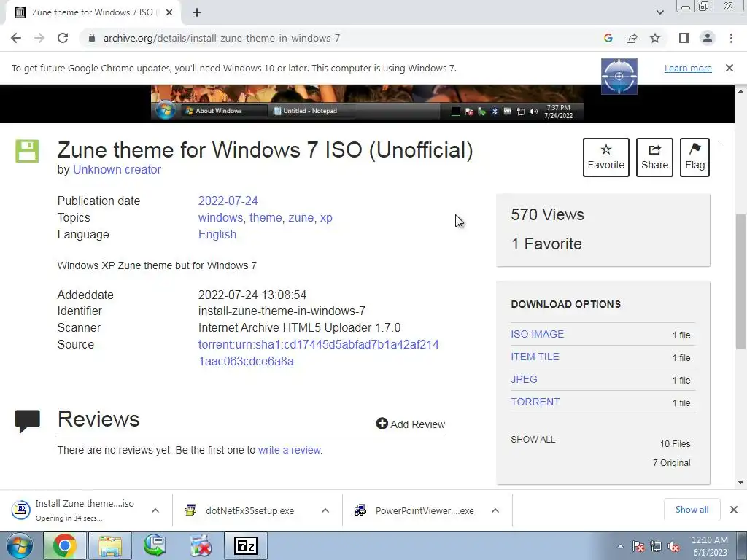The height and width of the screenshot is (560, 747).
Task: Click the blue crosshair extension icon
Action: coord(619,76)
